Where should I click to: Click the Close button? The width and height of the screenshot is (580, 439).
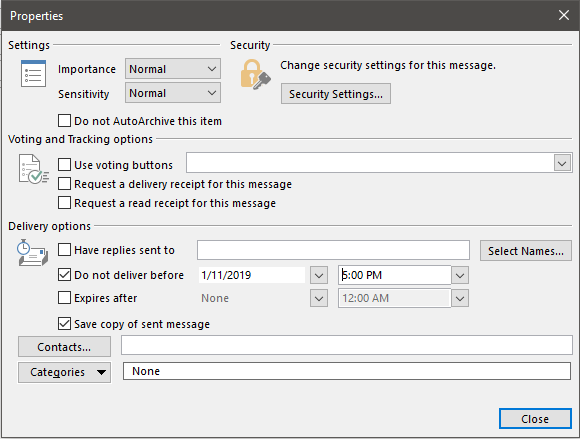point(535,419)
